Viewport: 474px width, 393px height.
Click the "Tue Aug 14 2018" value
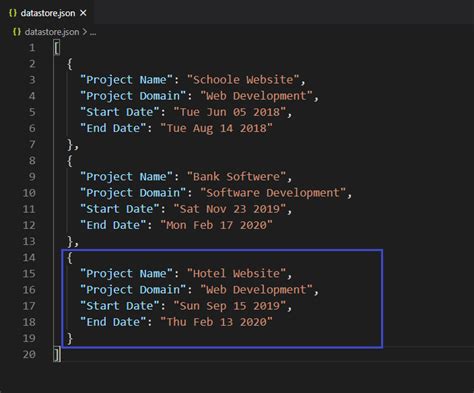click(x=216, y=128)
